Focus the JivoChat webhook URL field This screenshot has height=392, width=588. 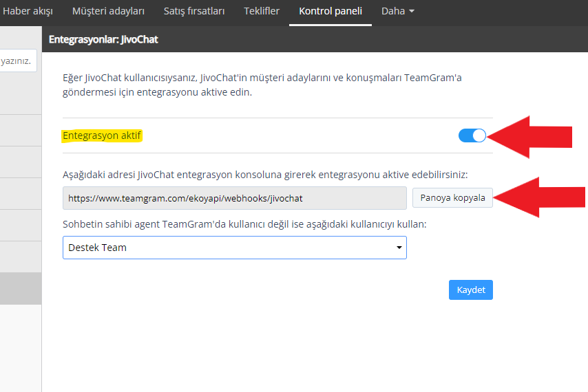click(x=235, y=198)
